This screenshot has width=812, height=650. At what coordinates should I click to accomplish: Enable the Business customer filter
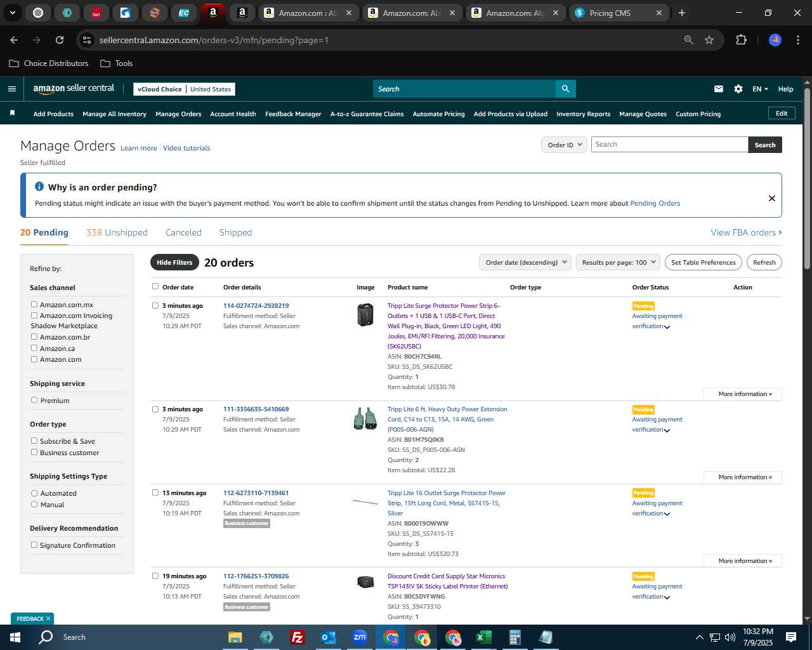[x=34, y=452]
